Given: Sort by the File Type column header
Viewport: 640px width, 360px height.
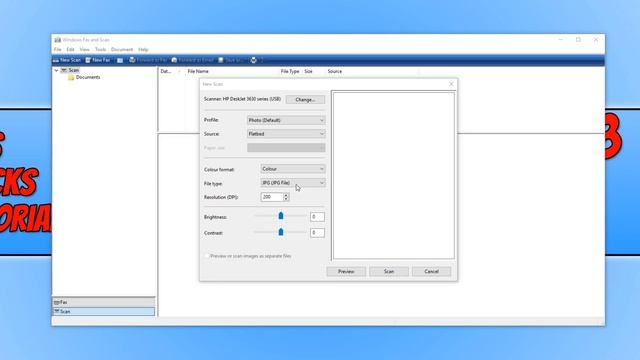Looking at the screenshot, I should [290, 71].
